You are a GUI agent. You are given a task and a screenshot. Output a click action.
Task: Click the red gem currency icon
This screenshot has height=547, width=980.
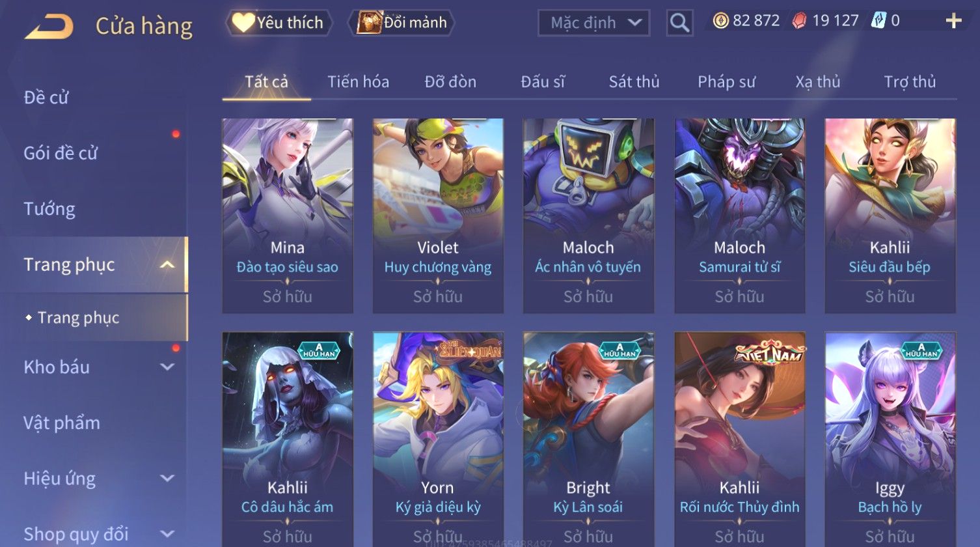tap(799, 21)
